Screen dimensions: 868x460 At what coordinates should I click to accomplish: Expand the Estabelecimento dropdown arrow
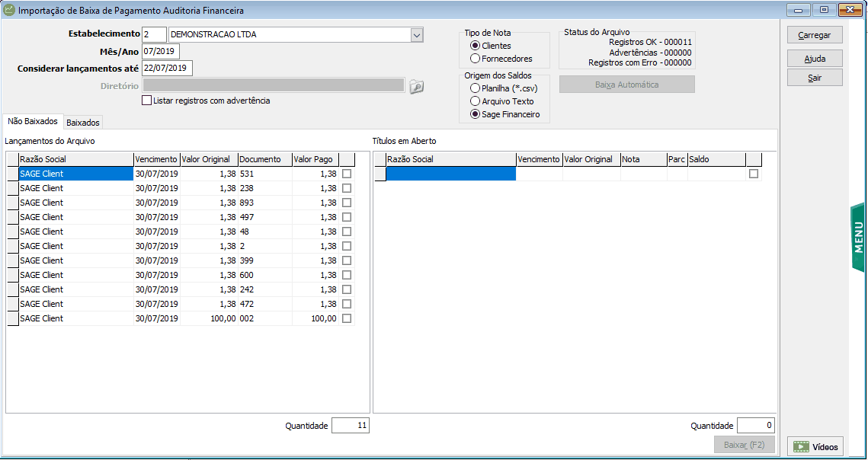(416, 35)
